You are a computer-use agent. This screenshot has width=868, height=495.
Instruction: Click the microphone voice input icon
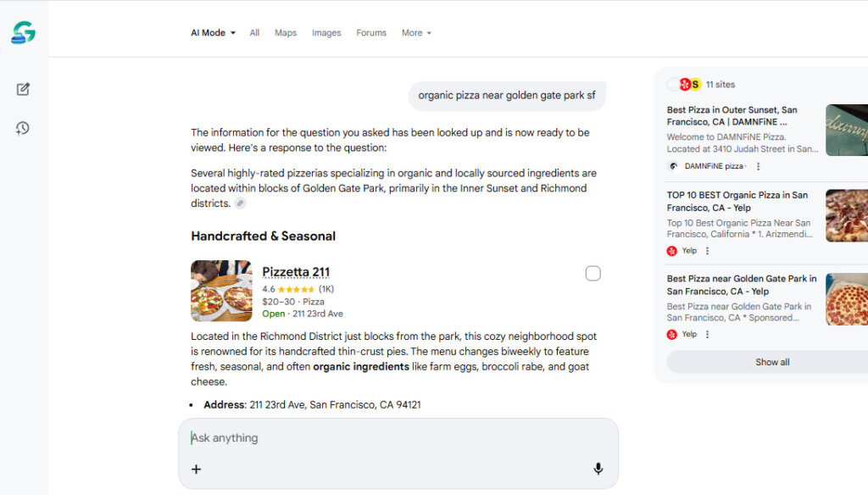[598, 469]
